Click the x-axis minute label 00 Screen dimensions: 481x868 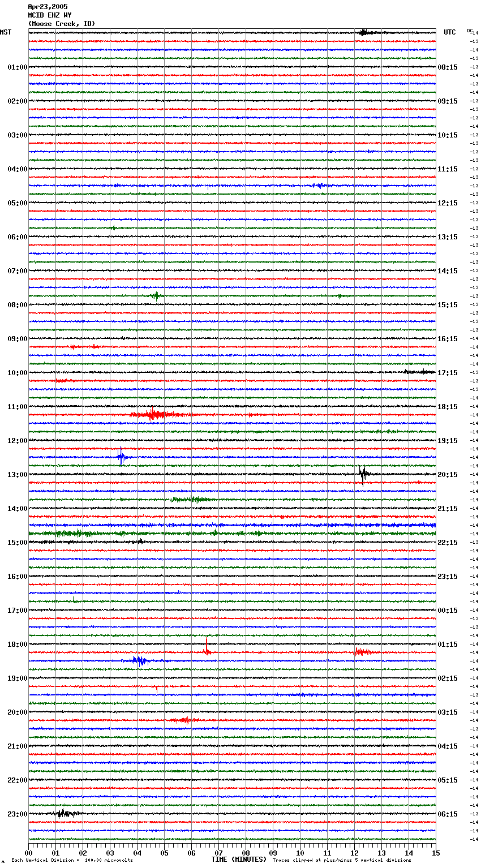29,853
